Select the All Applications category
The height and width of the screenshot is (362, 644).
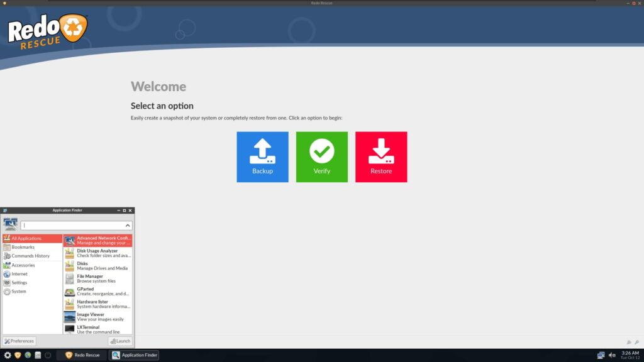coord(33,238)
